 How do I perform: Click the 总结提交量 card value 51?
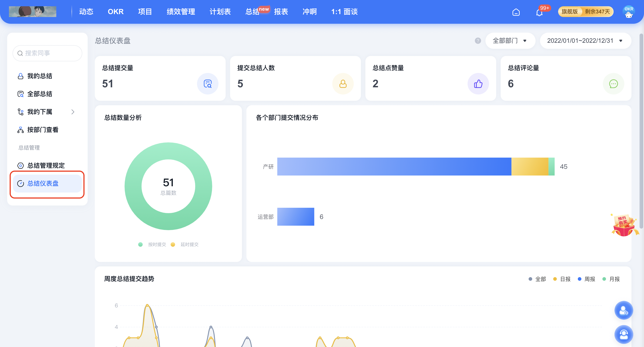[x=108, y=84]
